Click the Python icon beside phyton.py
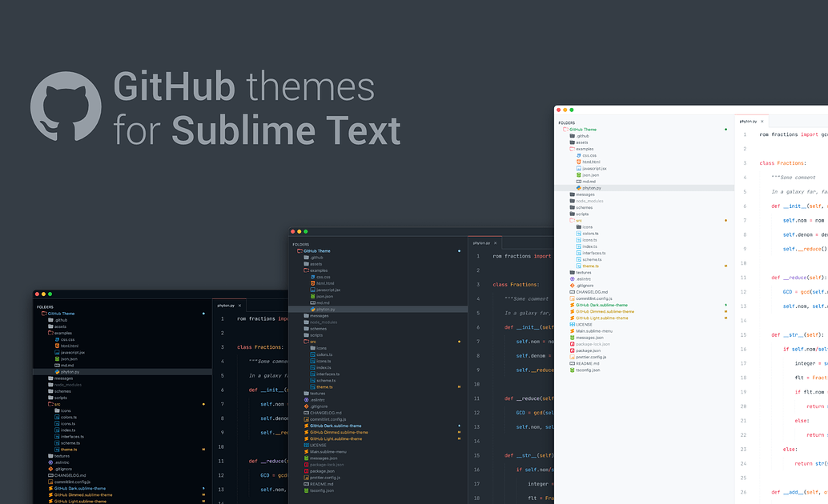 click(x=579, y=188)
